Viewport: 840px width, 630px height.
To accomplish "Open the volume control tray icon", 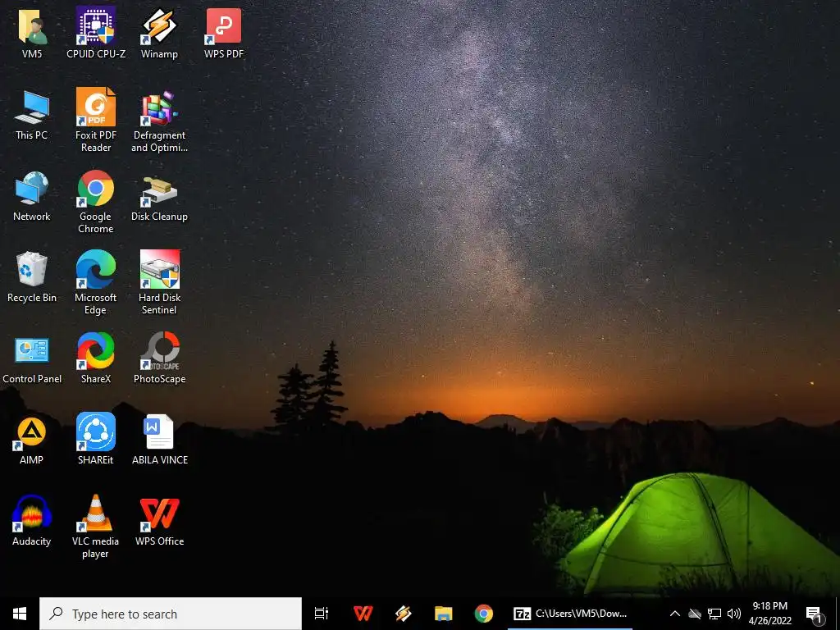I will (x=734, y=614).
